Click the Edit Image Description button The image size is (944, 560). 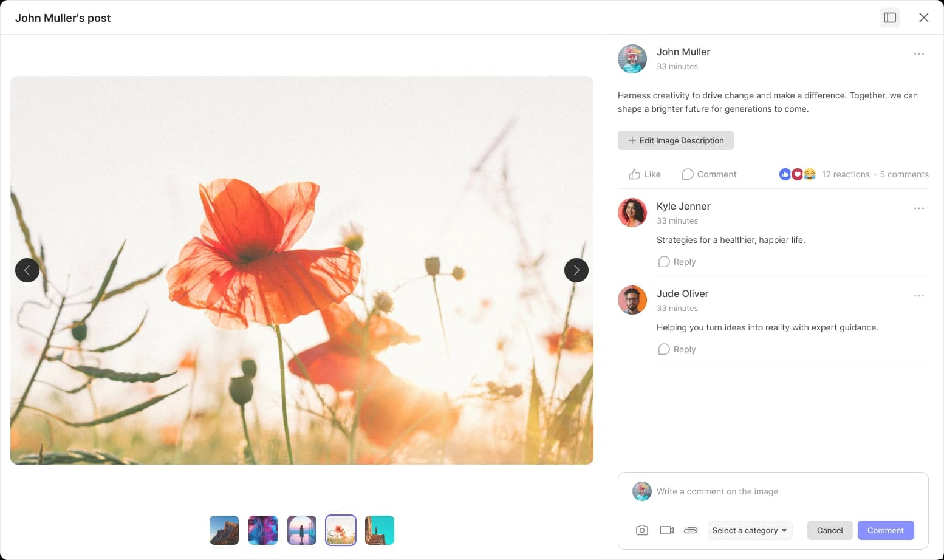(676, 140)
